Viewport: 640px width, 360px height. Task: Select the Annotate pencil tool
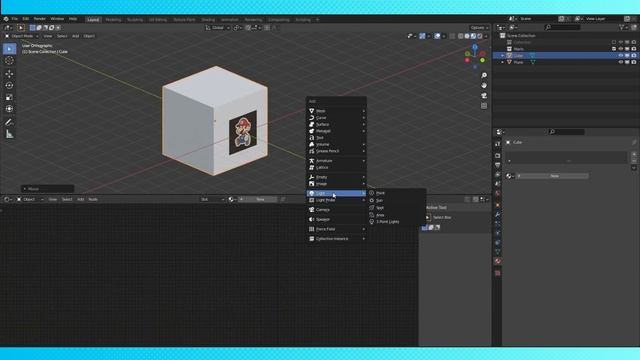pos(9,122)
